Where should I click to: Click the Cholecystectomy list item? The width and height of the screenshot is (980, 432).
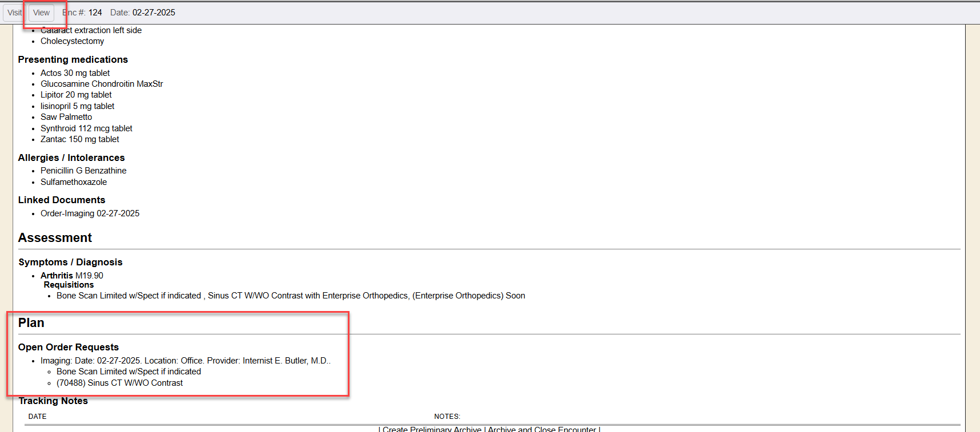[x=72, y=41]
